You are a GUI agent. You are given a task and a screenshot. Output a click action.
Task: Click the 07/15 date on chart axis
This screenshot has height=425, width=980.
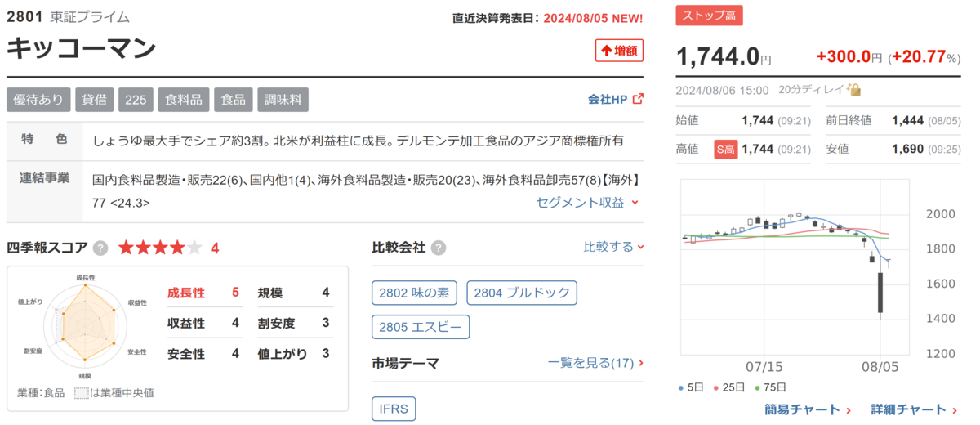(764, 367)
